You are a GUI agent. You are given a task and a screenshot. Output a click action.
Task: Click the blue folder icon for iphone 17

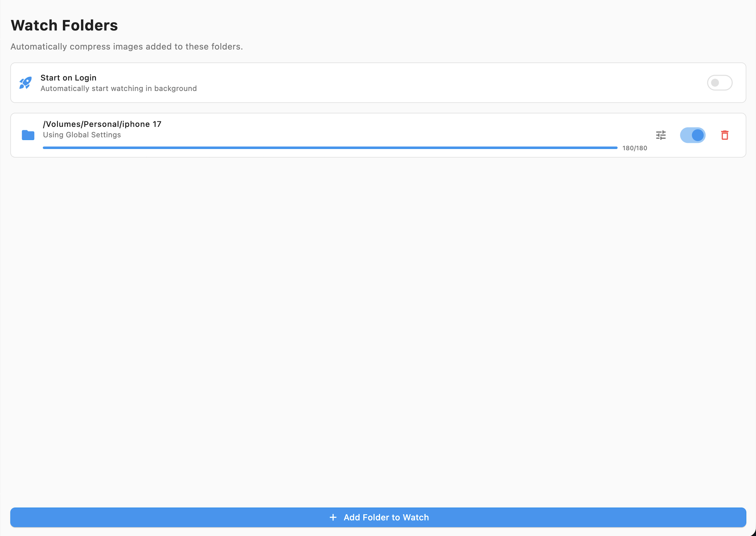pos(28,135)
